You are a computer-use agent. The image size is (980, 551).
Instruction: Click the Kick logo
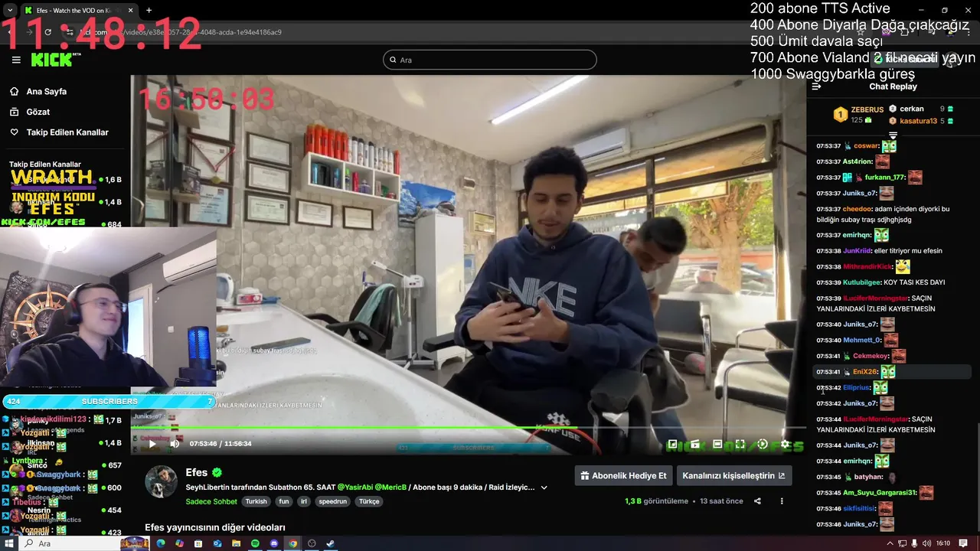pos(54,60)
